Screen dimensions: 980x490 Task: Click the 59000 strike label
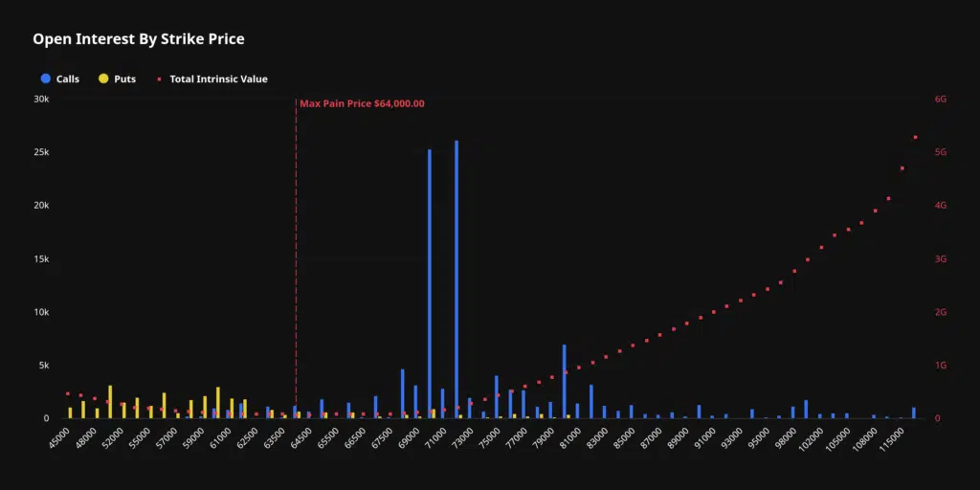click(194, 436)
